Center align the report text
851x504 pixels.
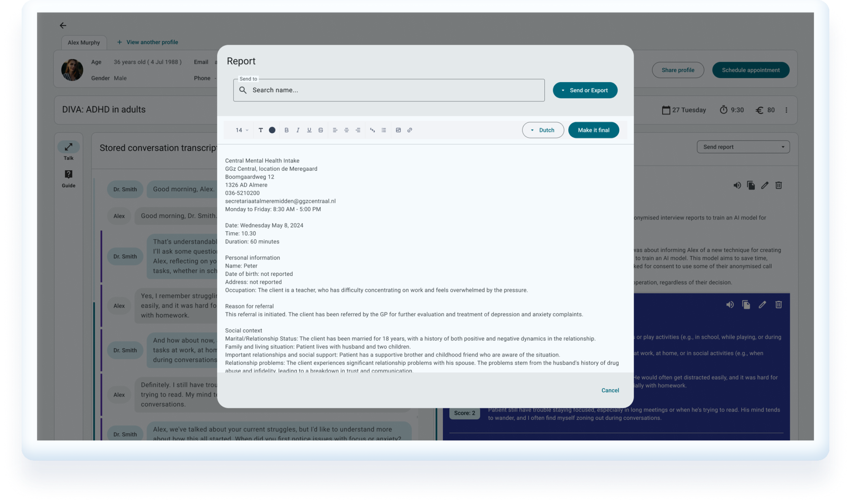[x=346, y=130]
